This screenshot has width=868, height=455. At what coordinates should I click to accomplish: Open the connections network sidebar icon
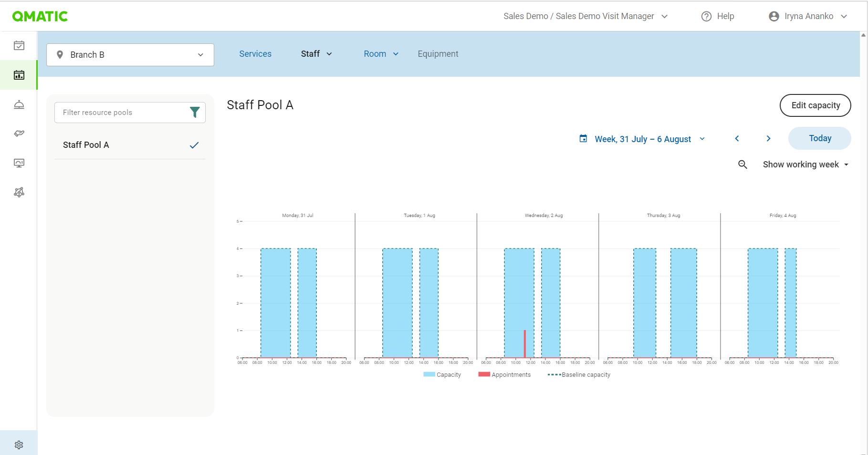[19, 192]
